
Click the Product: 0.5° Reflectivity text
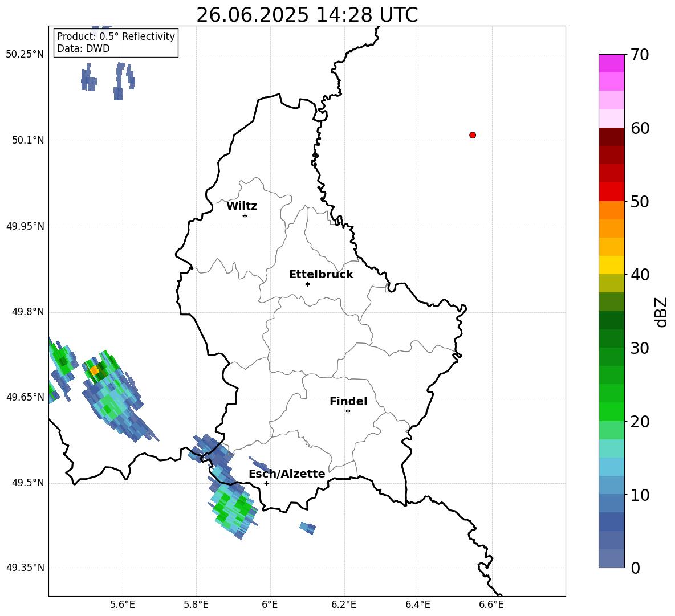click(116, 36)
